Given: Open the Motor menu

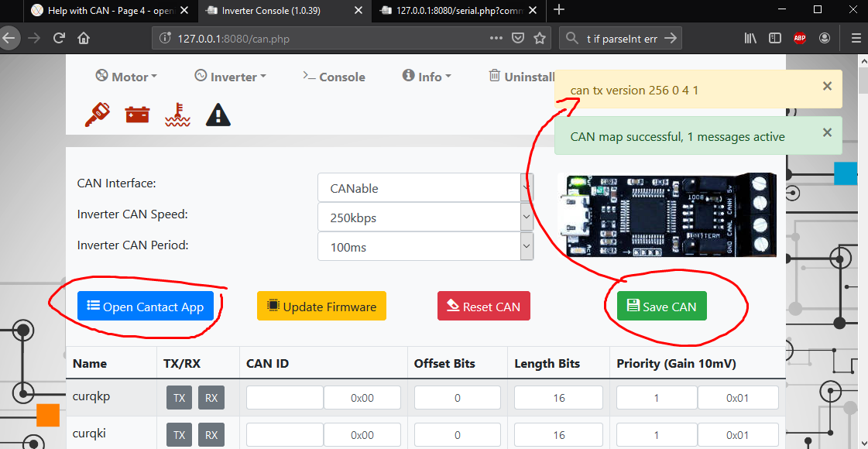Looking at the screenshot, I should [126, 77].
